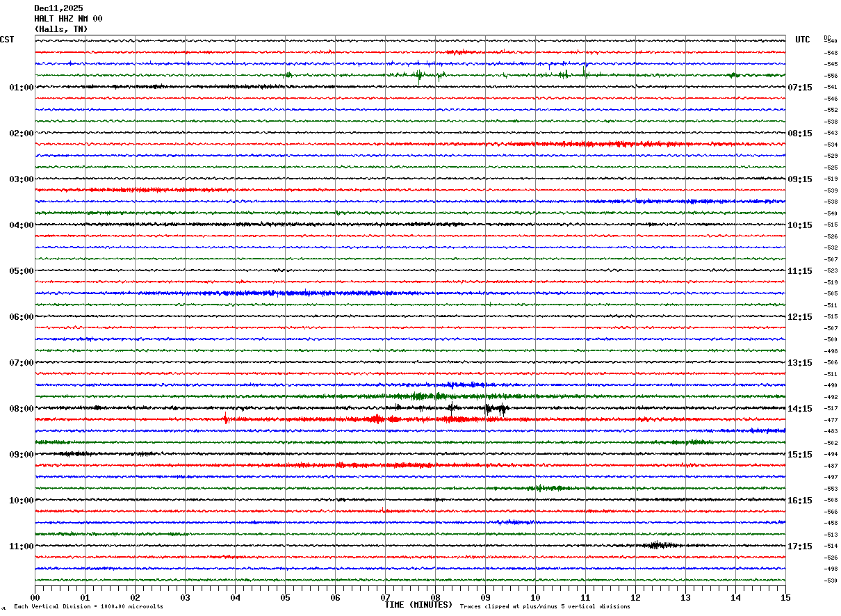
Task: Select the 10:00 CST time label
Action: [22, 501]
